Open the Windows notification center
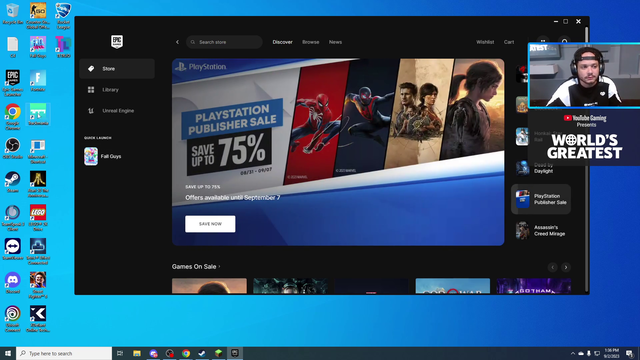The height and width of the screenshot is (360, 640). pos(629,353)
